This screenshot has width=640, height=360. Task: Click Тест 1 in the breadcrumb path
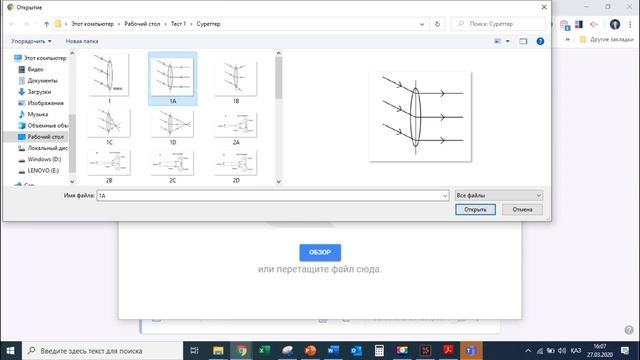pyautogui.click(x=178, y=24)
